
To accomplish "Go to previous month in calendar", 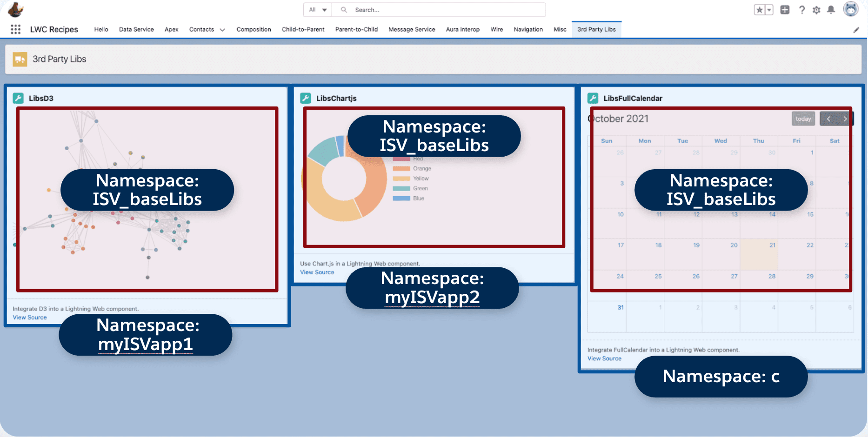I will coord(828,119).
